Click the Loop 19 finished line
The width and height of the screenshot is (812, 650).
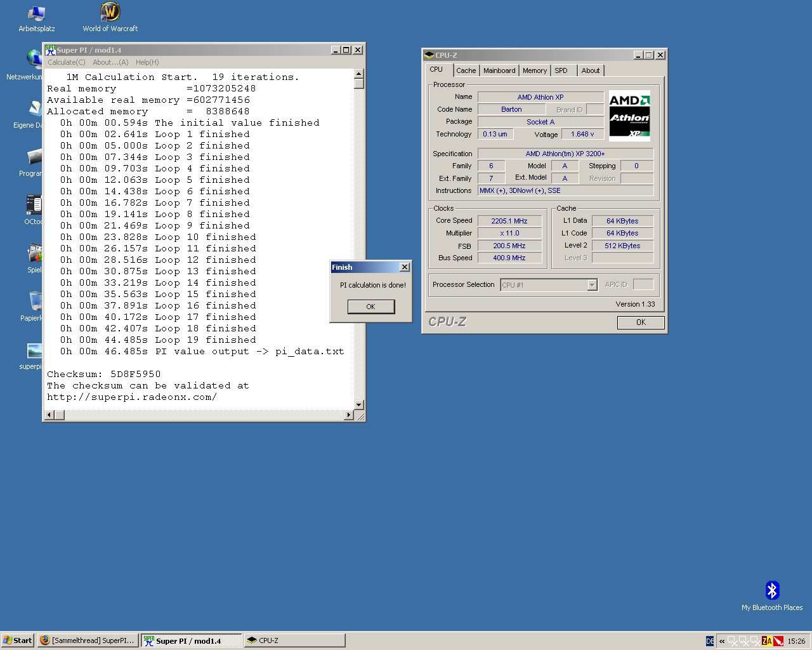pos(158,340)
